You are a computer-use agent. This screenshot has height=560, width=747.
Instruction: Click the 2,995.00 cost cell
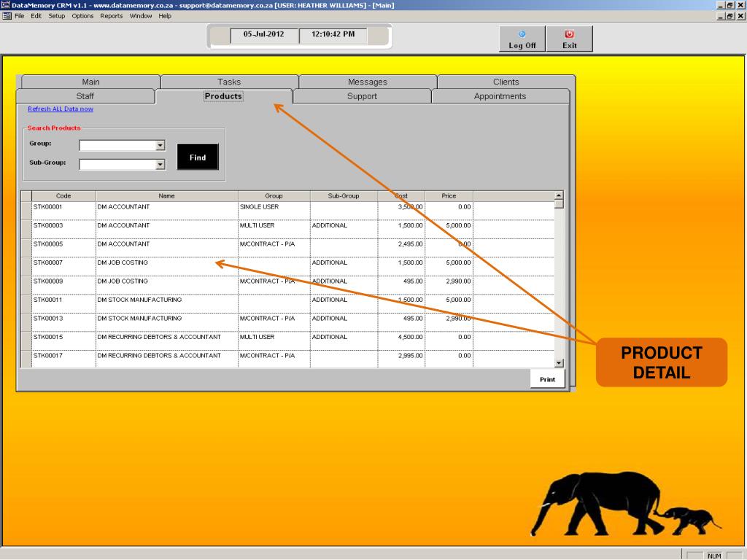[401, 359]
